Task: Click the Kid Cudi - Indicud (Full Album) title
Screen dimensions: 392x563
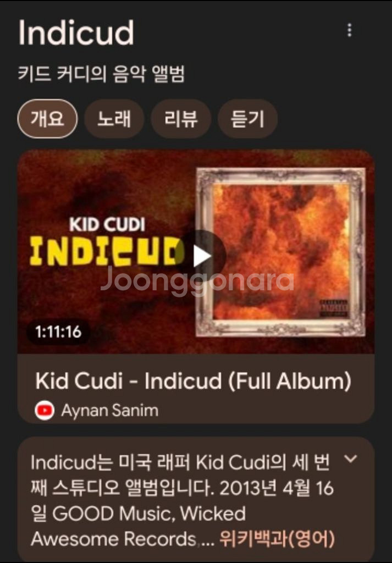Action: [x=193, y=381]
